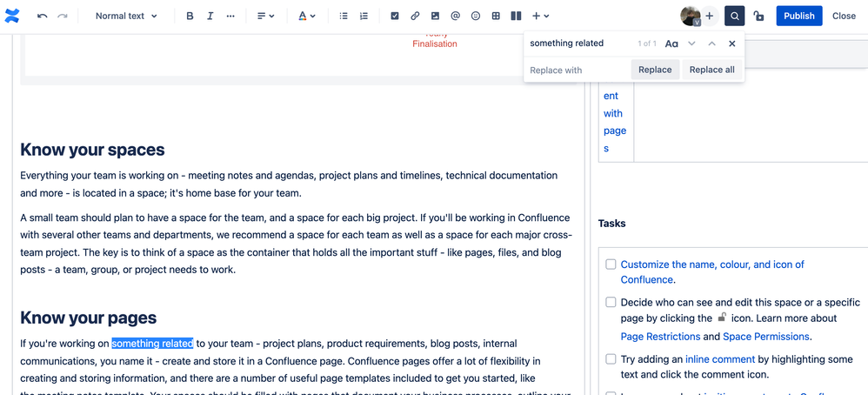The image size is (868, 395).
Task: Click the highlighted 'something related' match
Action: coord(152,344)
